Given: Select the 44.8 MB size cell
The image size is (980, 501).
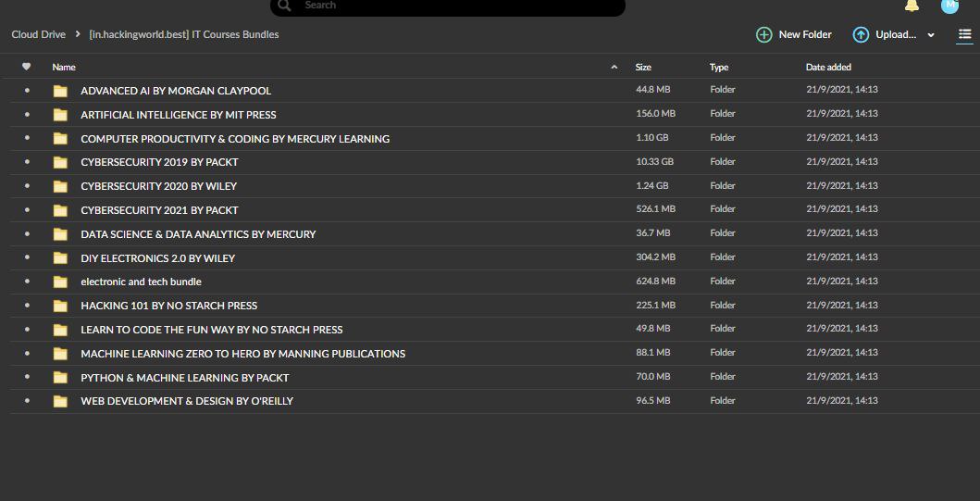Looking at the screenshot, I should [x=653, y=90].
